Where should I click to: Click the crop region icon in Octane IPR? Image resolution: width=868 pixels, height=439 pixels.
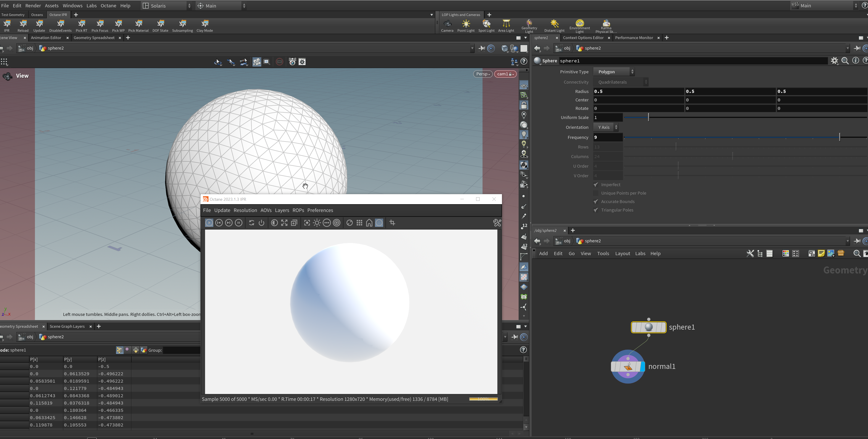[392, 223]
